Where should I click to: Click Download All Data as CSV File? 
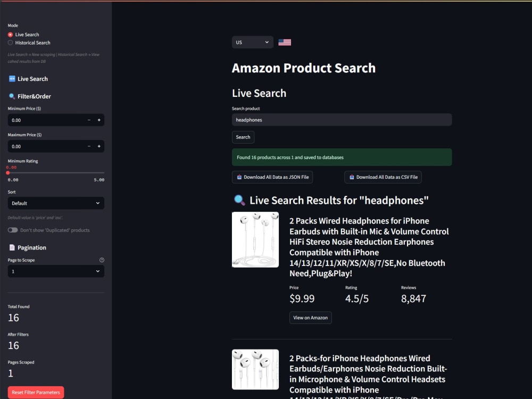coord(383,177)
